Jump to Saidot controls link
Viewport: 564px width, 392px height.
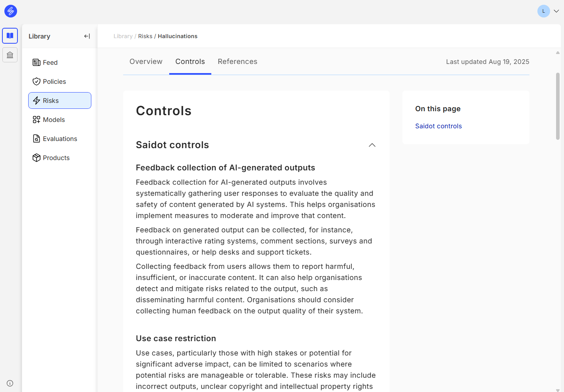[x=438, y=126]
